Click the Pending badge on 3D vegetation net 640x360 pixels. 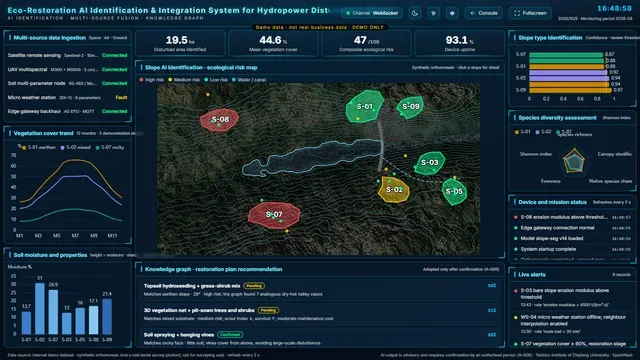coord(268,310)
